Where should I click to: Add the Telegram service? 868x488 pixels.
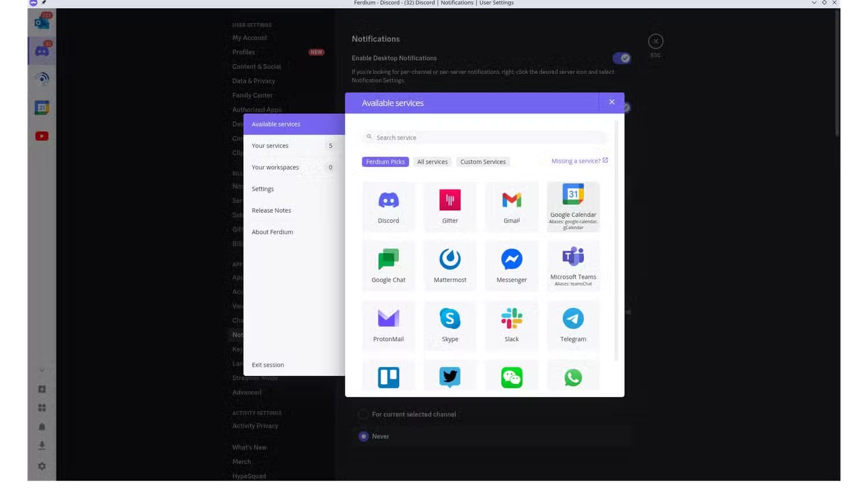tap(573, 326)
